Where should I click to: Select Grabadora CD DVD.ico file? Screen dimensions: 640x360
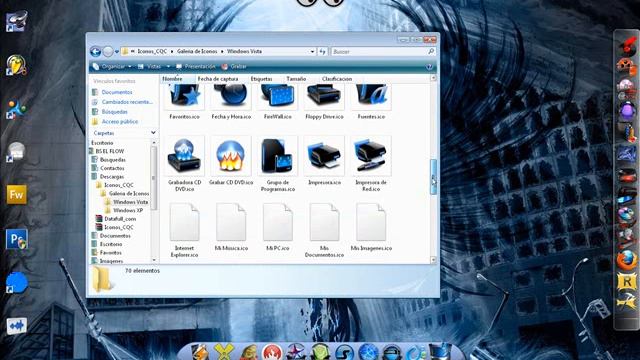tap(184, 164)
